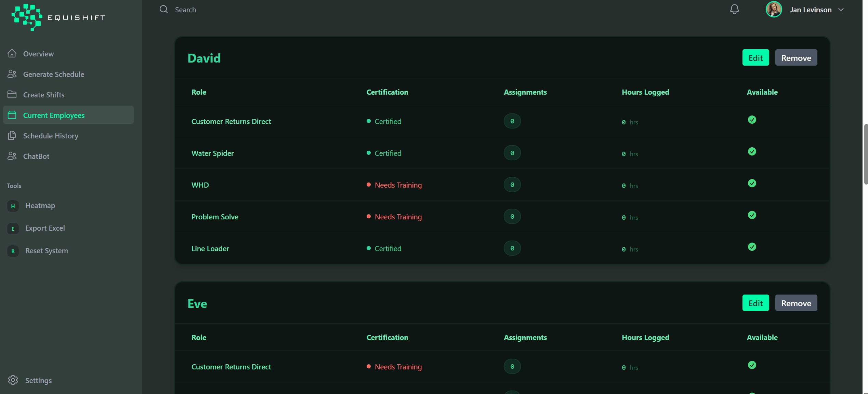
Task: Click the Overview home icon
Action: [12, 53]
